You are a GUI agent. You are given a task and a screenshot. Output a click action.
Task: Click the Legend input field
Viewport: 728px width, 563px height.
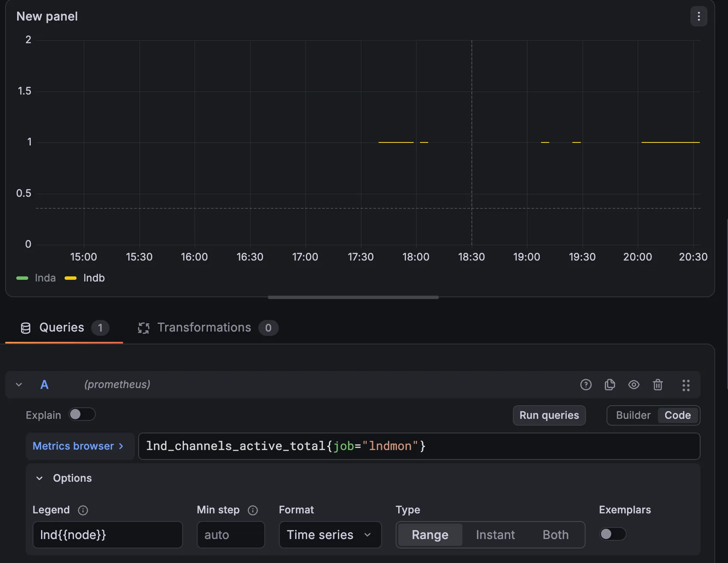point(108,535)
